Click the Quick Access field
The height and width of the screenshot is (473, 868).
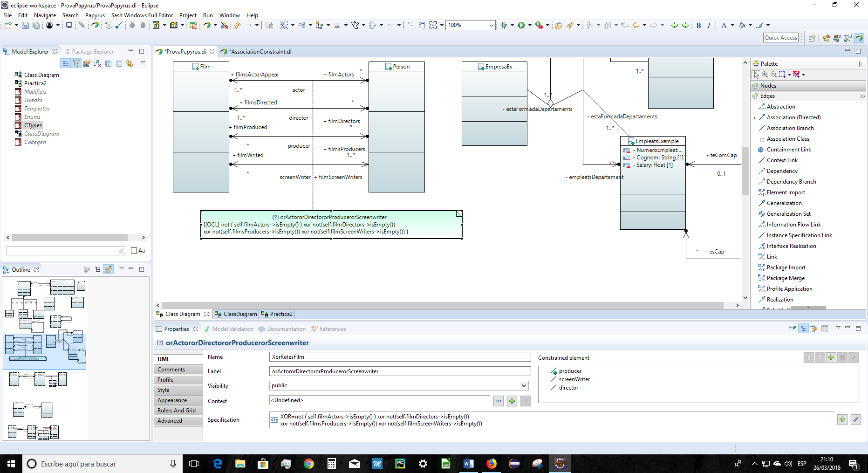click(781, 38)
